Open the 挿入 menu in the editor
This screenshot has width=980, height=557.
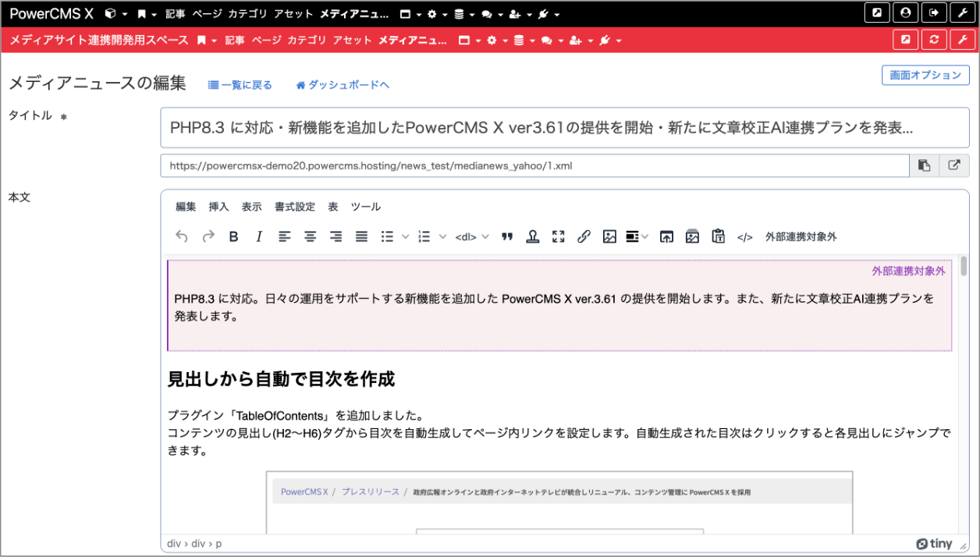tap(218, 207)
